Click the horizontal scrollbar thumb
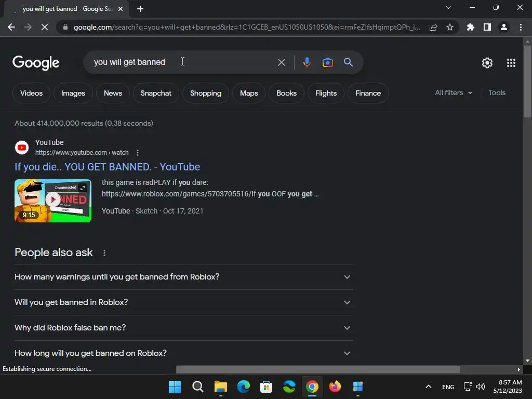The image size is (532, 399). tap(318, 369)
